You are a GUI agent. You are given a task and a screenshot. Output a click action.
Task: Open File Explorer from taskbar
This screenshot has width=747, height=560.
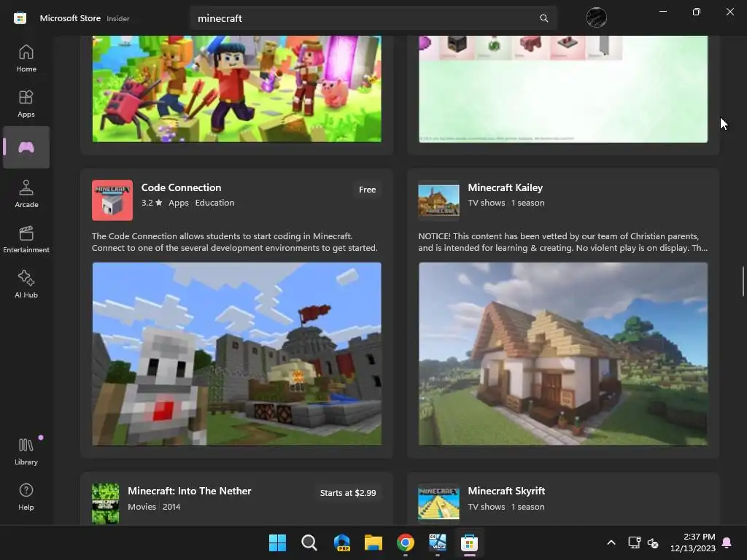click(373, 542)
